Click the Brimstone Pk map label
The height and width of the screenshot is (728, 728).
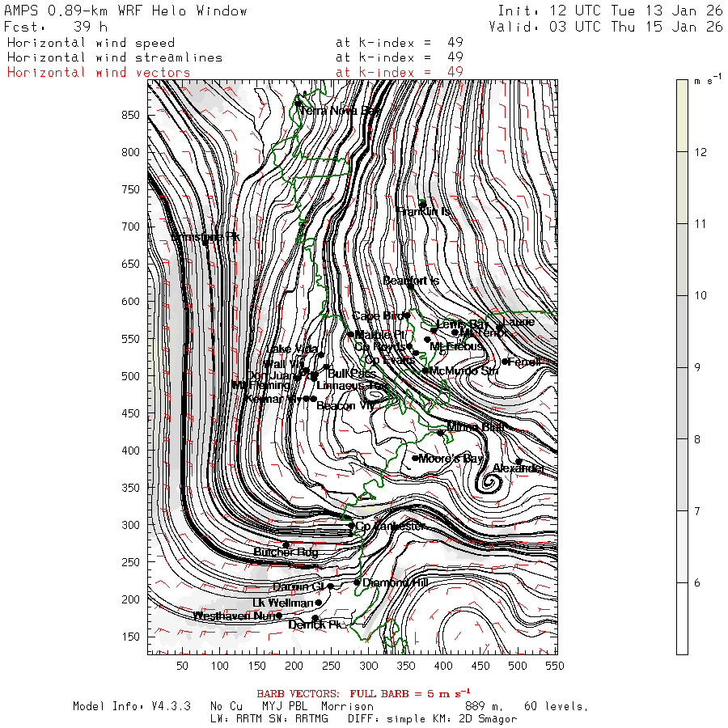coord(205,237)
